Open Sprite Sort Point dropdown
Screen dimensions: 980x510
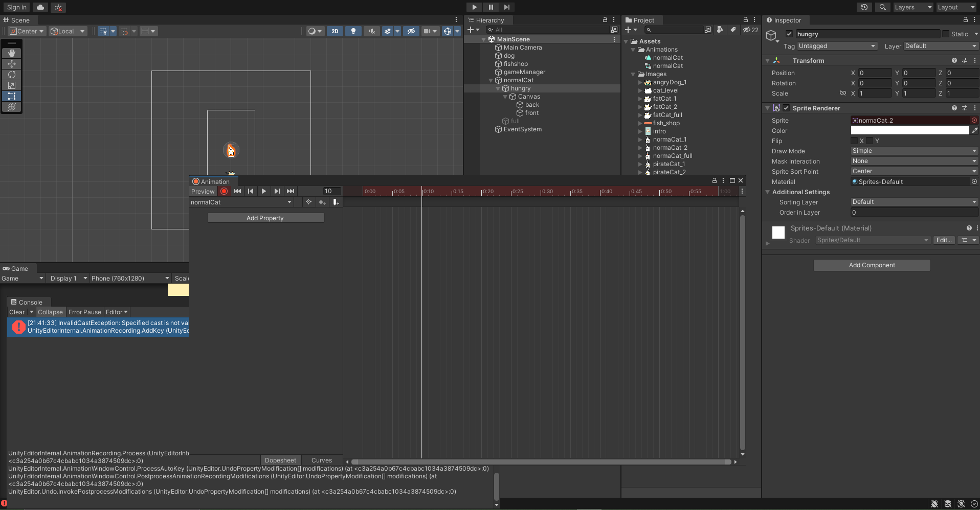click(915, 172)
